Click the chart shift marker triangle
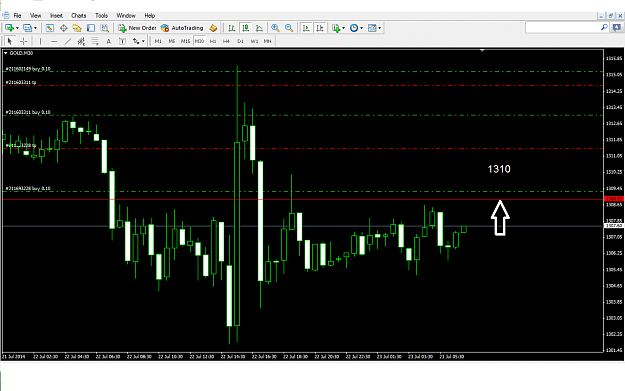 [482, 51]
